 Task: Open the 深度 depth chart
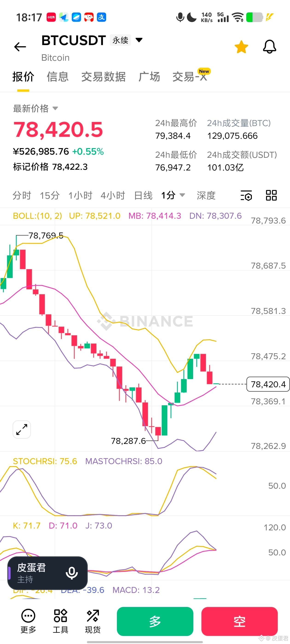coord(206,195)
